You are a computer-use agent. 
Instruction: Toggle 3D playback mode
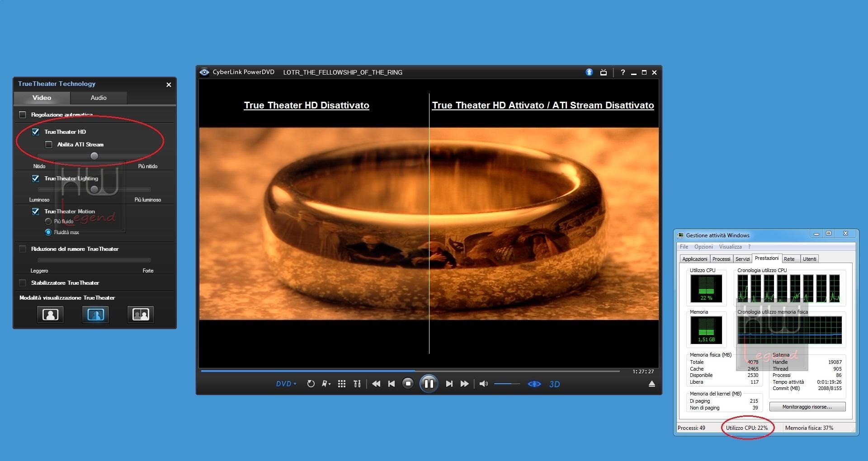(554, 384)
